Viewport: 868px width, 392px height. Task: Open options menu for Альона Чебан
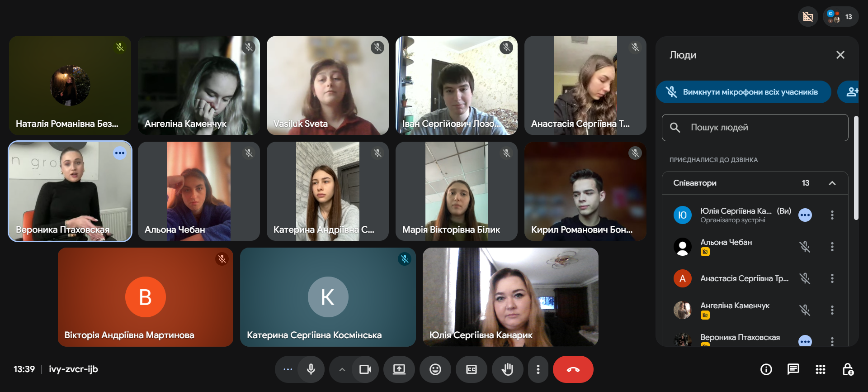tap(832, 247)
